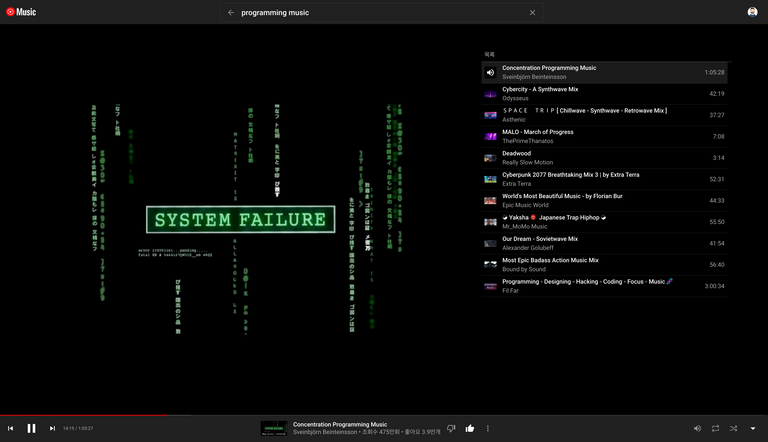Skip to the previous track
Screen dimensions: 768x442
10,428
